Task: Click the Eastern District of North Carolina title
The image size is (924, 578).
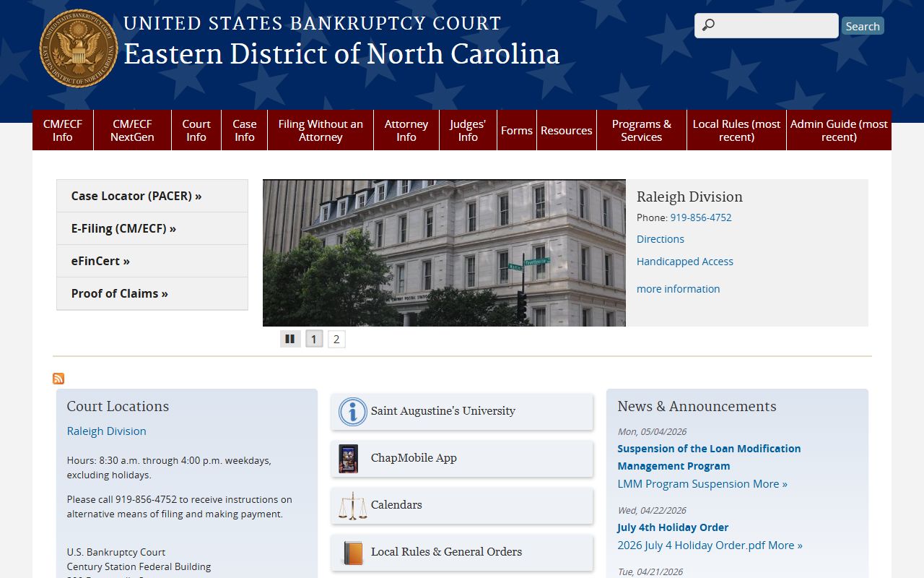Action: 341,54
